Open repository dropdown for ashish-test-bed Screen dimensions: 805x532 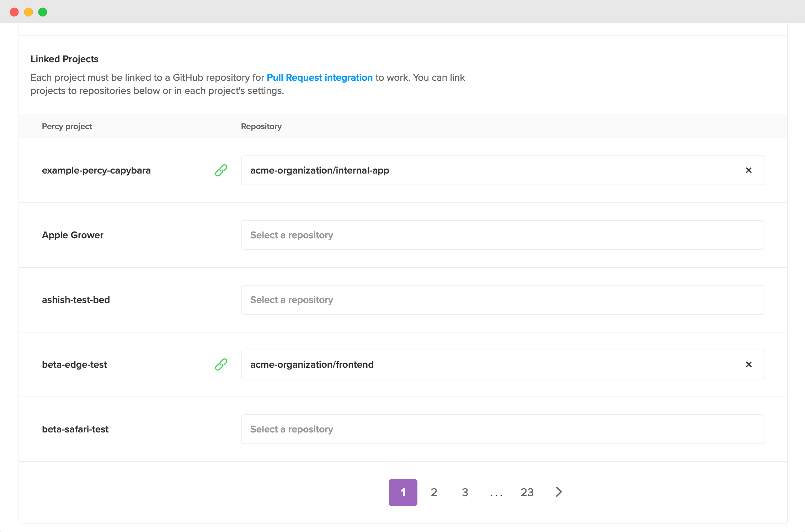[x=502, y=300]
